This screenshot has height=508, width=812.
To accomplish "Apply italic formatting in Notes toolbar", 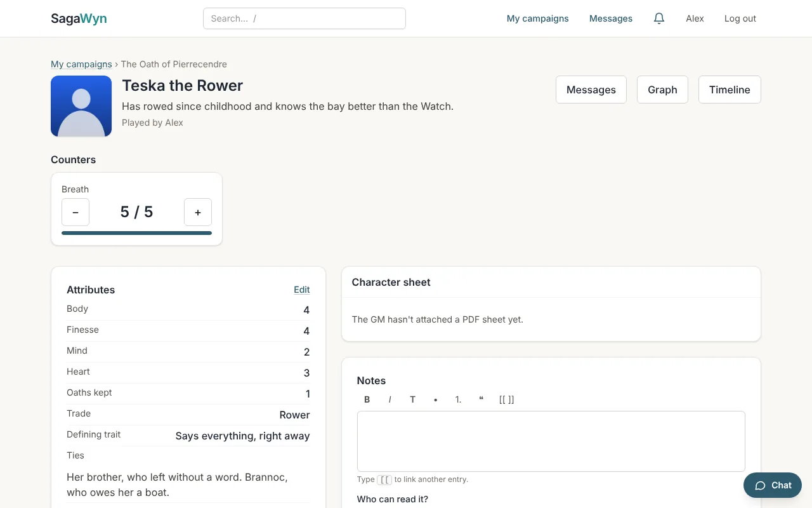I will 390,399.
